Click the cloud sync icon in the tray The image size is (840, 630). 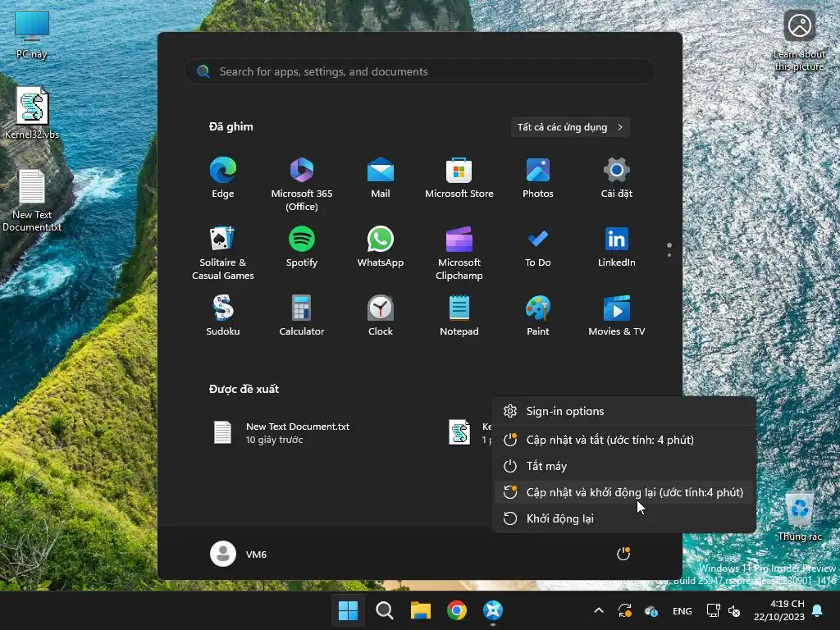click(x=651, y=610)
